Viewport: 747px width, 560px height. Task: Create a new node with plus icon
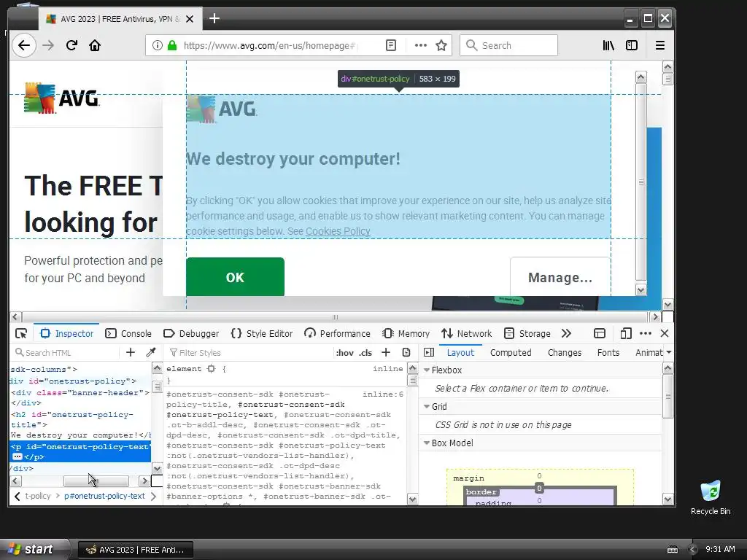pos(130,352)
